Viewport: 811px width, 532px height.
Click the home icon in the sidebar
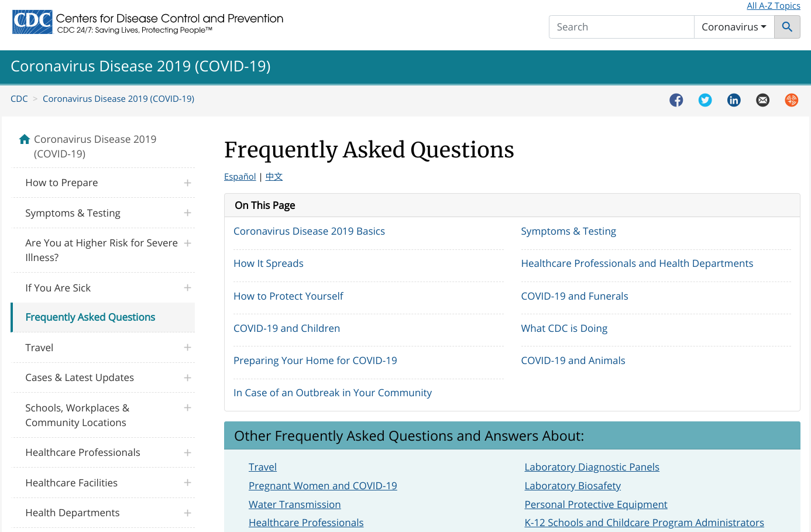coord(25,139)
